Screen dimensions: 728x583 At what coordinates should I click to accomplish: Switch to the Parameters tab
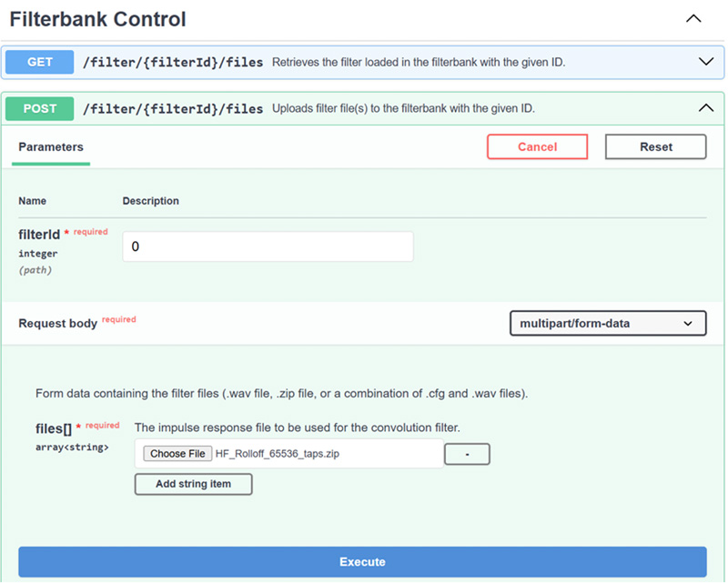coord(51,147)
